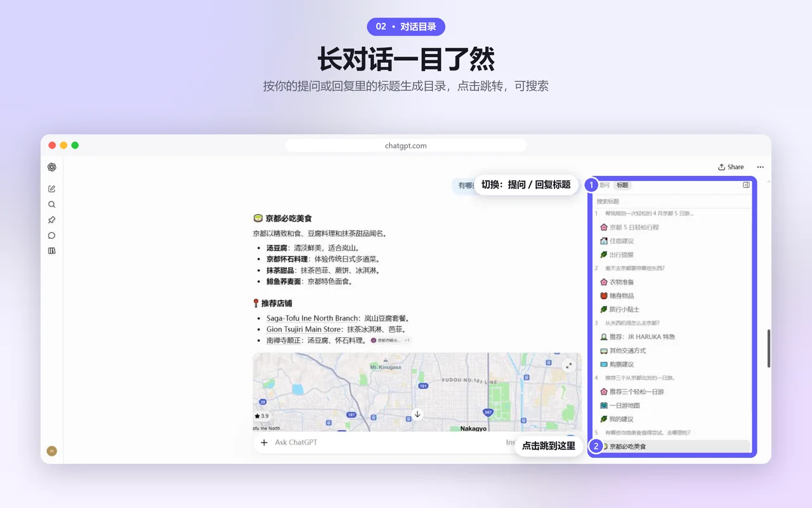The image size is (812, 508).
Task: Start a new chat with compose icon
Action: 52,189
